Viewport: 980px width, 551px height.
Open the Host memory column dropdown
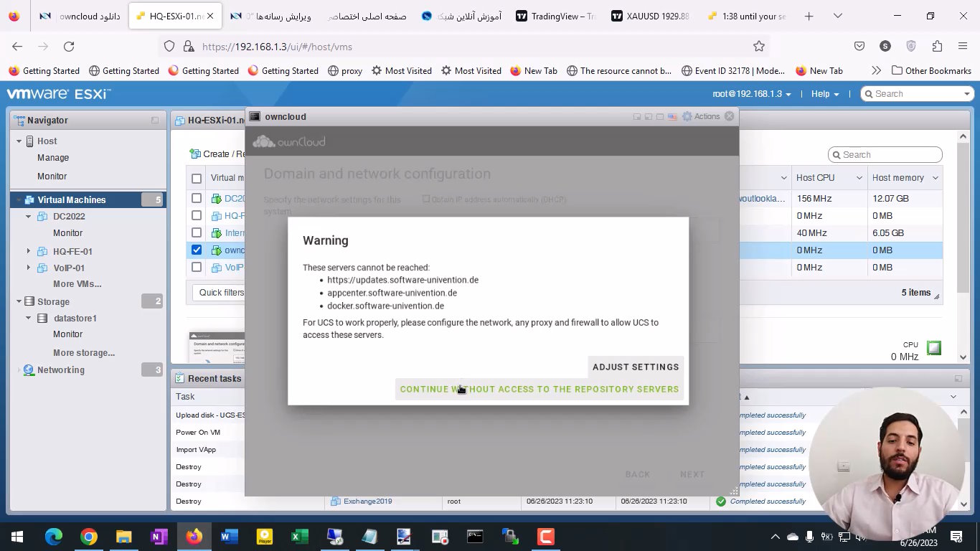point(935,178)
